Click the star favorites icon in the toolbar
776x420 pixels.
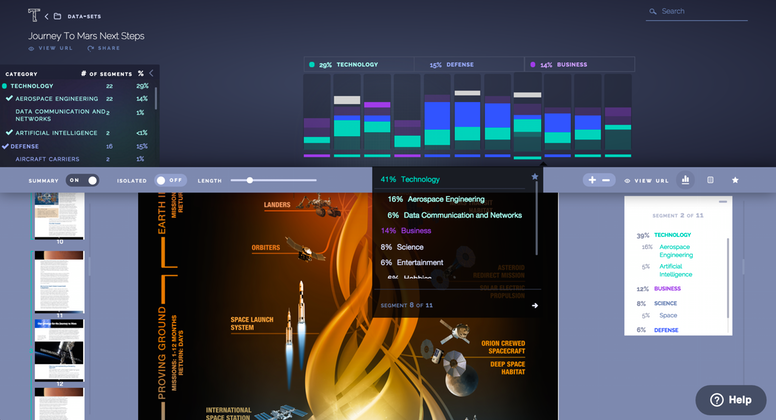(735, 180)
